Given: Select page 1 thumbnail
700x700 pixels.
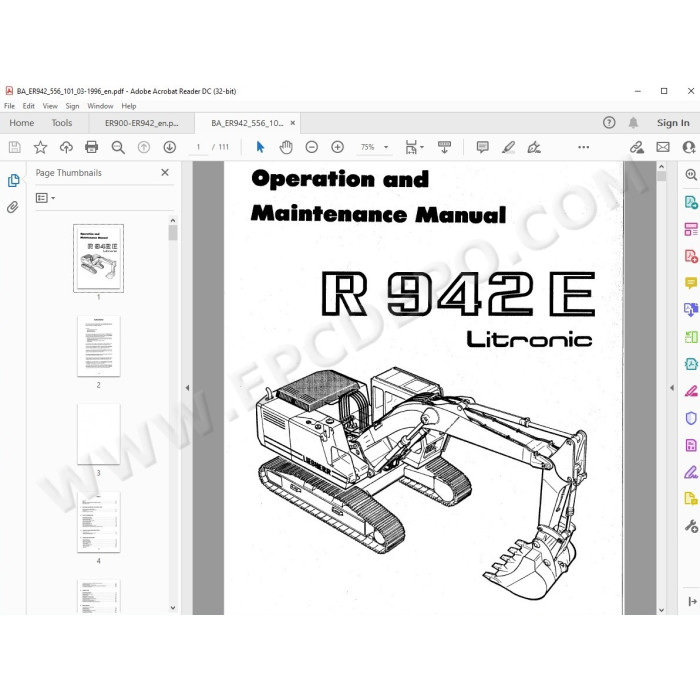Looking at the screenshot, I should [x=98, y=258].
